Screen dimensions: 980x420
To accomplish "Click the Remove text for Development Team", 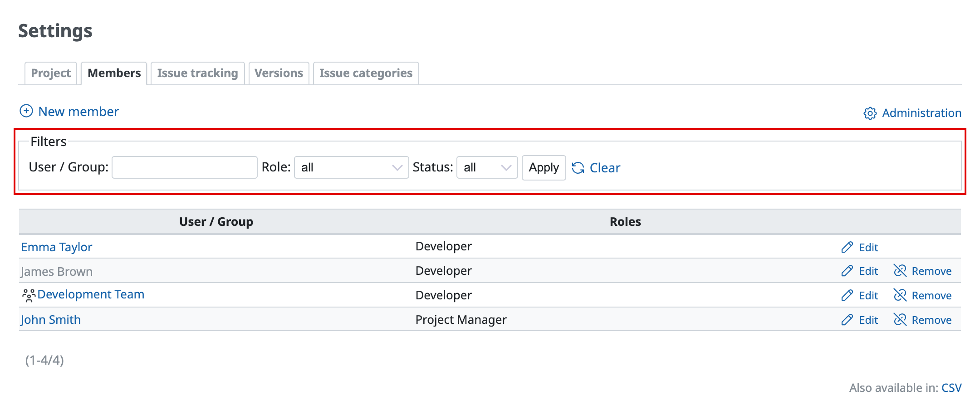I will pyautogui.click(x=931, y=295).
